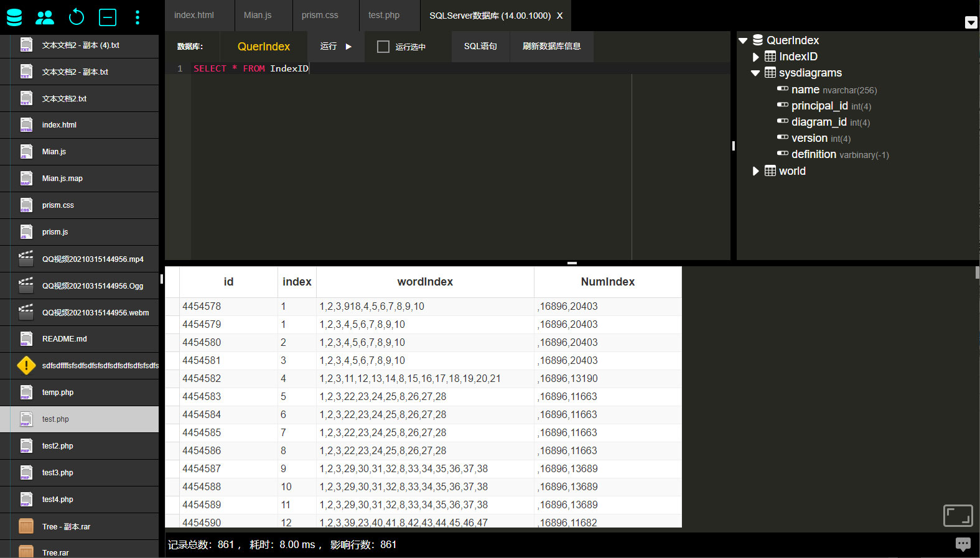Switch to the Mian.js tab
Image resolution: width=980 pixels, height=558 pixels.
[258, 16]
